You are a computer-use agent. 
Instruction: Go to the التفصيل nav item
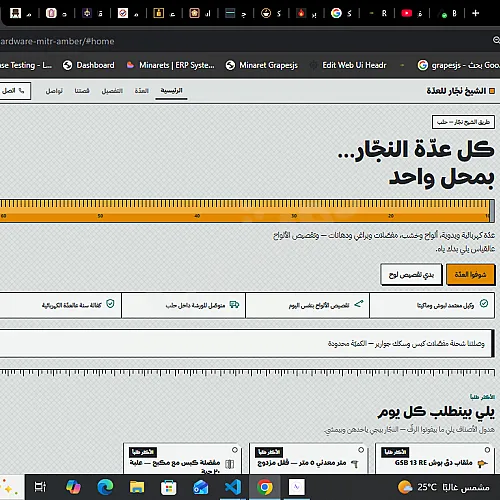112,91
